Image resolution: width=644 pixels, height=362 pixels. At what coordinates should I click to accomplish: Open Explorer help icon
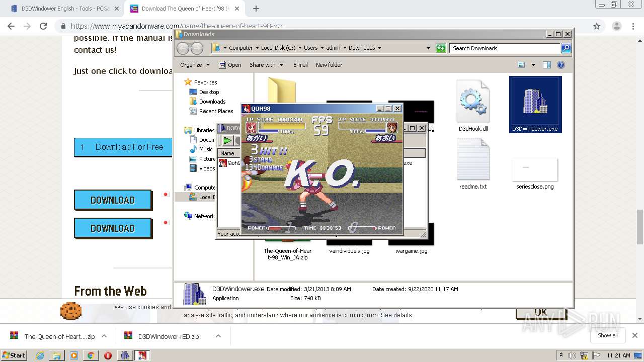point(561,65)
